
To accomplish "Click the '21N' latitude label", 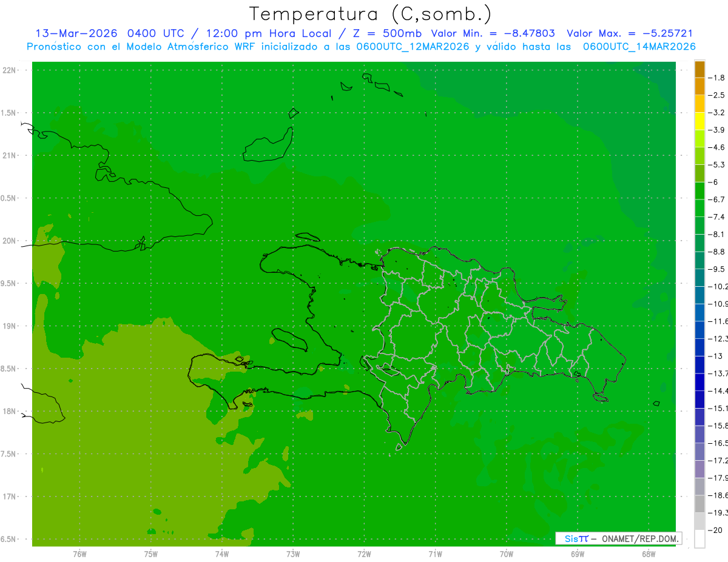I will [10, 155].
